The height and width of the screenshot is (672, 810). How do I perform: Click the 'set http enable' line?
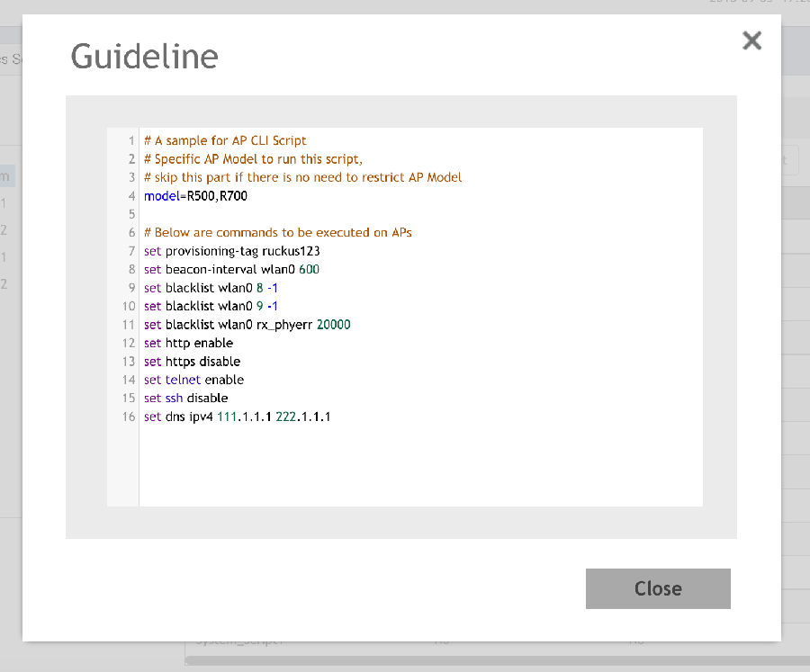[188, 343]
